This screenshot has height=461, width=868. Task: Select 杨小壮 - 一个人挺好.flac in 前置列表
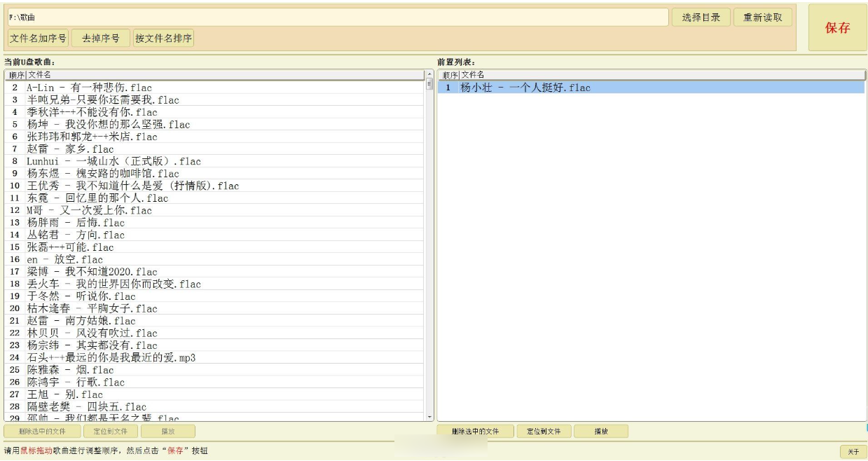coord(525,88)
